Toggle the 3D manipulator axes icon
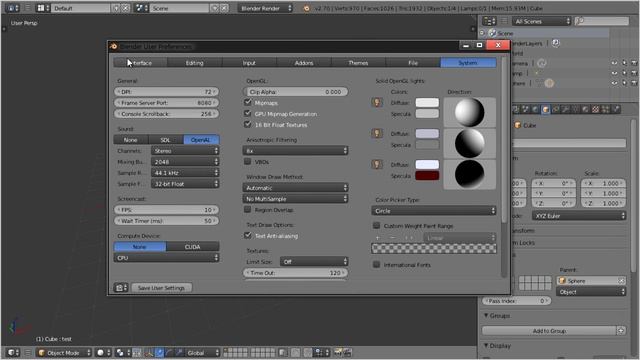This screenshot has width=640, height=360. (148, 352)
